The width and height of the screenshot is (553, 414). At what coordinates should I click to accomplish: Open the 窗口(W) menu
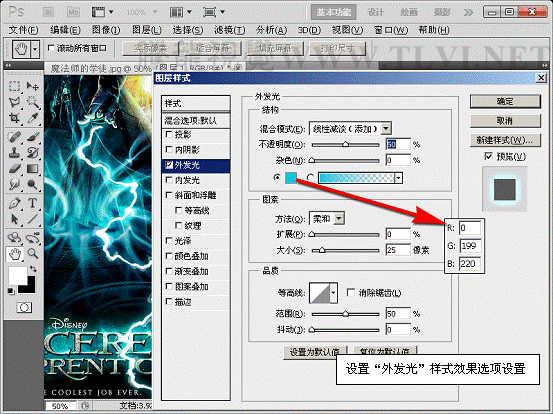[391, 30]
